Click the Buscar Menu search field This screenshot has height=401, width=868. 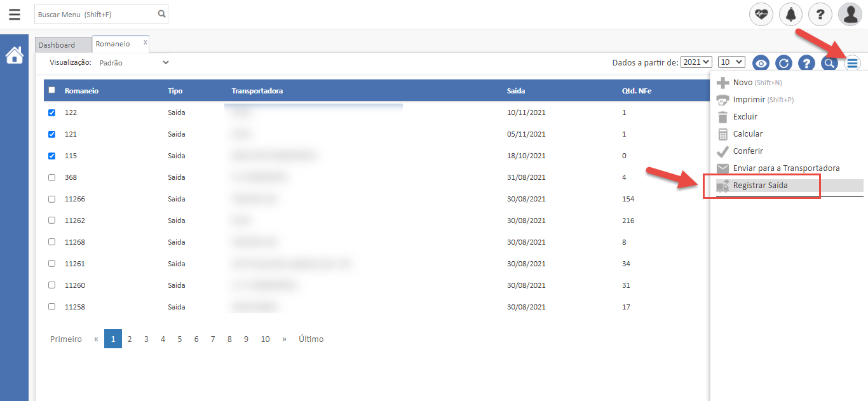coord(95,14)
